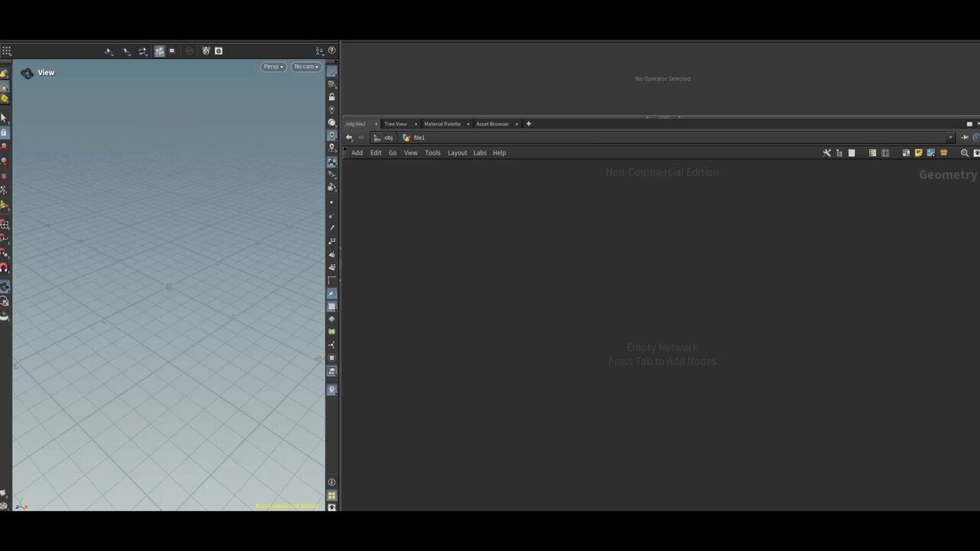Image resolution: width=980 pixels, height=551 pixels.
Task: Open the shelf tools grid menu icon
Action: 6,51
